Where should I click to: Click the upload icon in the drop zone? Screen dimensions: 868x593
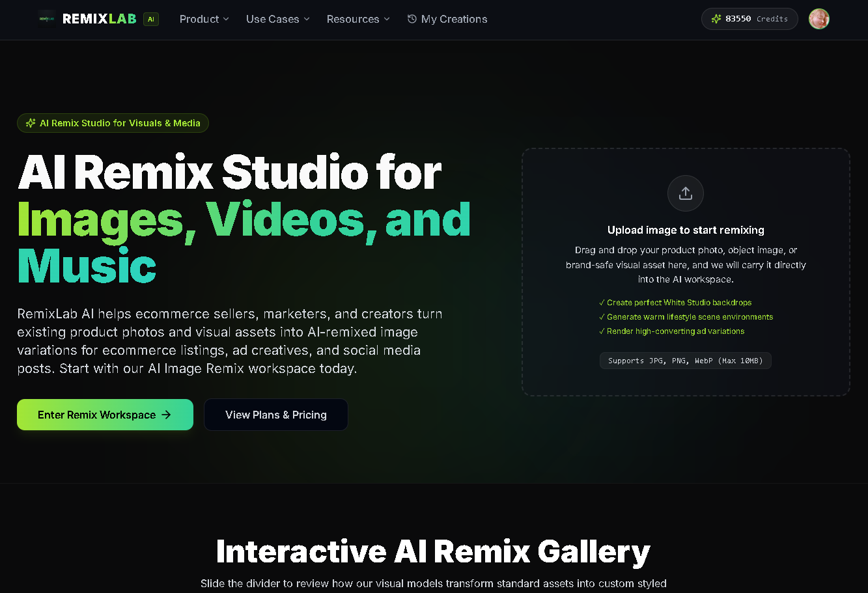(x=686, y=193)
